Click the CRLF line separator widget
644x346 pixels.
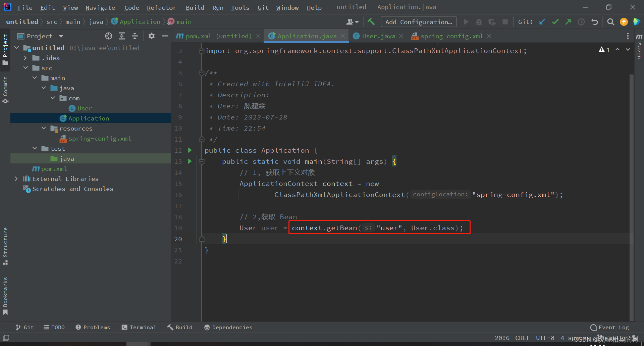(523, 338)
